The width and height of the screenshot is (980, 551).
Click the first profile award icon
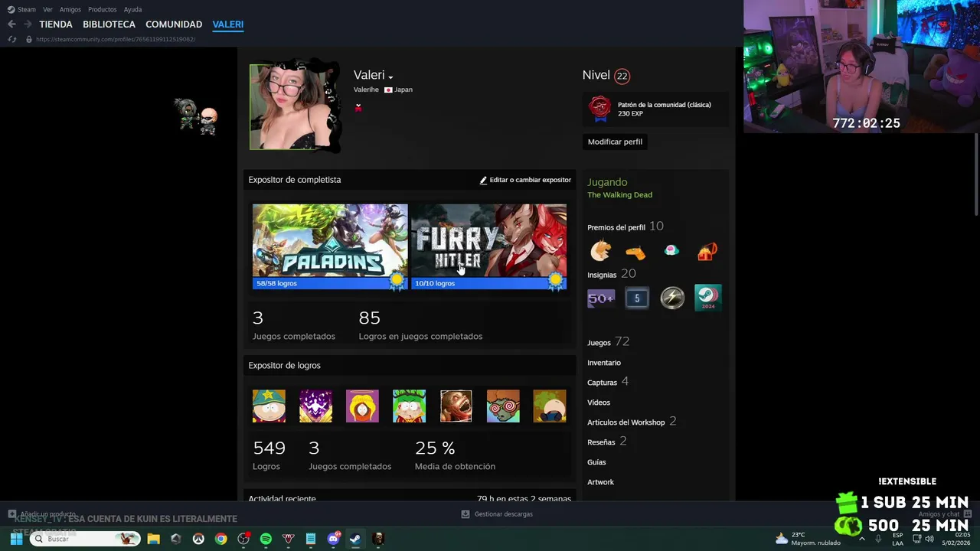(601, 250)
